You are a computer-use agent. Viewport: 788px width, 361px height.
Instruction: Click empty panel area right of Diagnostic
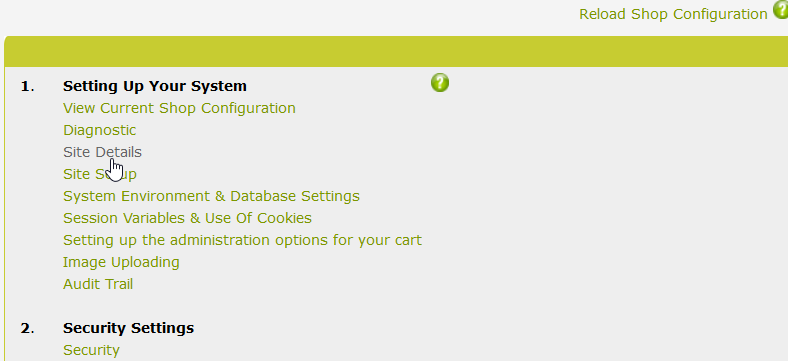pyautogui.click(x=452, y=130)
